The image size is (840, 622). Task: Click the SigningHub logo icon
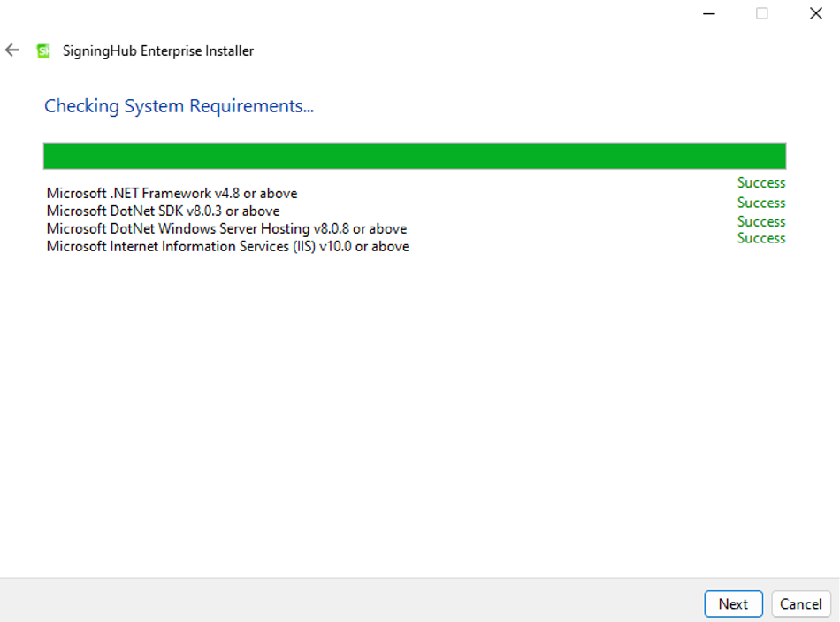pos(42,51)
